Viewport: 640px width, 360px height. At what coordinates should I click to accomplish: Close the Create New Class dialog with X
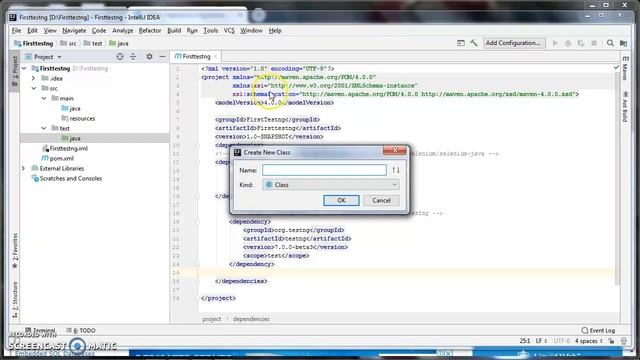tap(395, 150)
